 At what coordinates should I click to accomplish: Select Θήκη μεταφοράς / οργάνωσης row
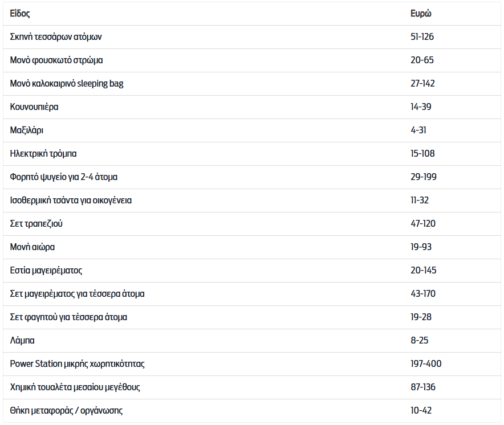pos(252,411)
